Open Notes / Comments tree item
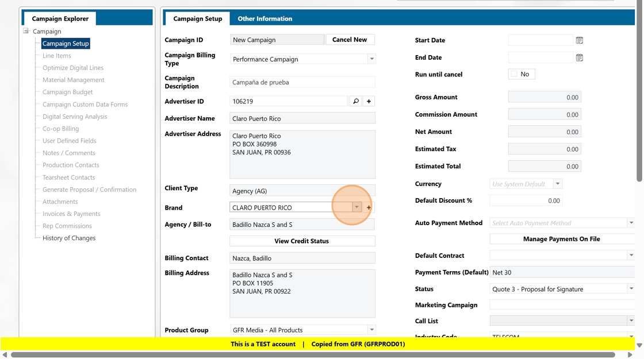Screen dimensions: 644x359 click(69, 153)
